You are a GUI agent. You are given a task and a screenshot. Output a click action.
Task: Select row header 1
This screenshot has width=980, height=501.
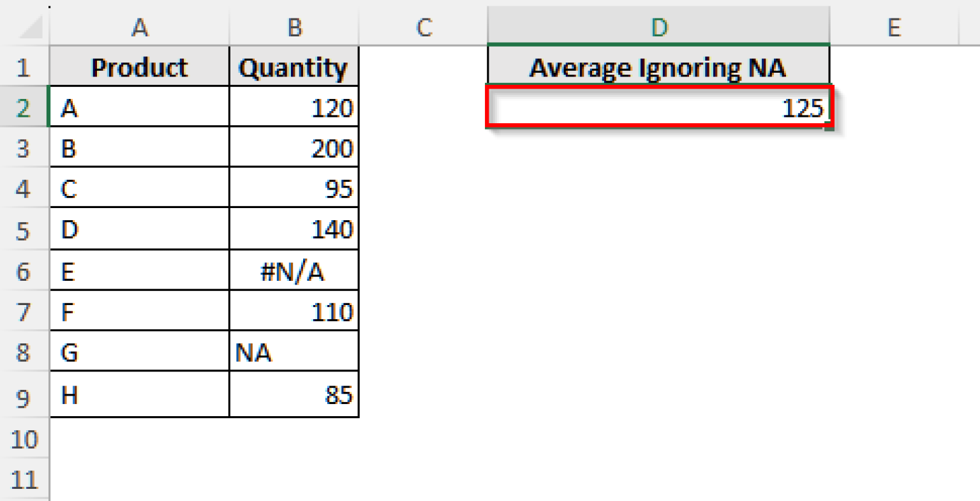[24, 67]
